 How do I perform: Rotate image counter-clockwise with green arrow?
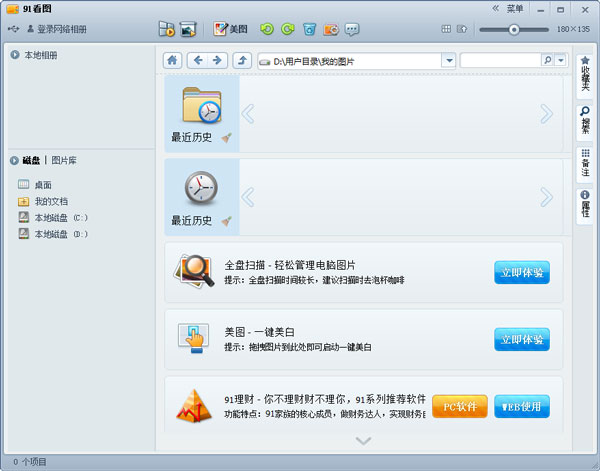(267, 29)
